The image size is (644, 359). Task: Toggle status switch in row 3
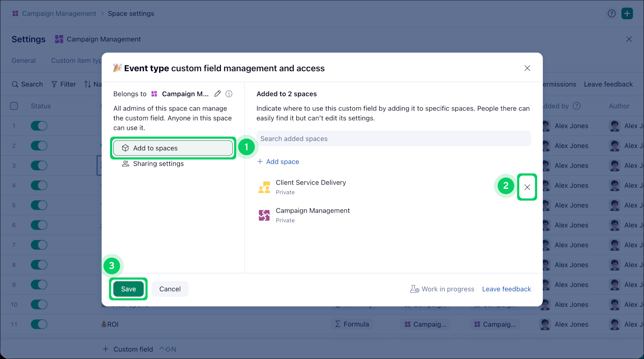[x=39, y=166]
